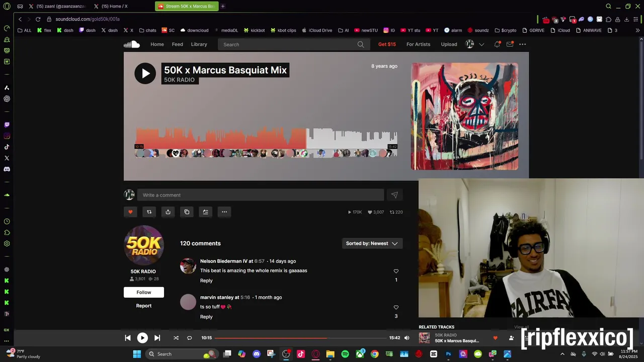The image size is (644, 362).
Task: Open the Library page
Action: point(199,44)
